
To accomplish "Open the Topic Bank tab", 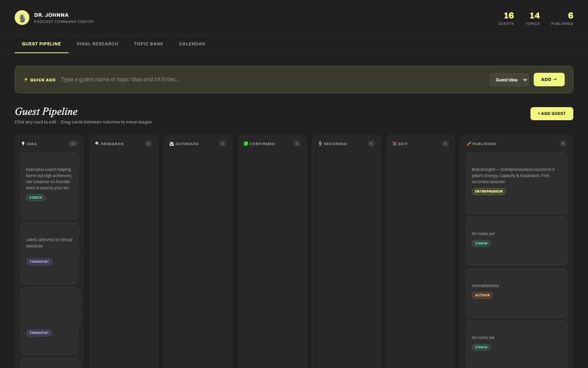I will tap(149, 44).
